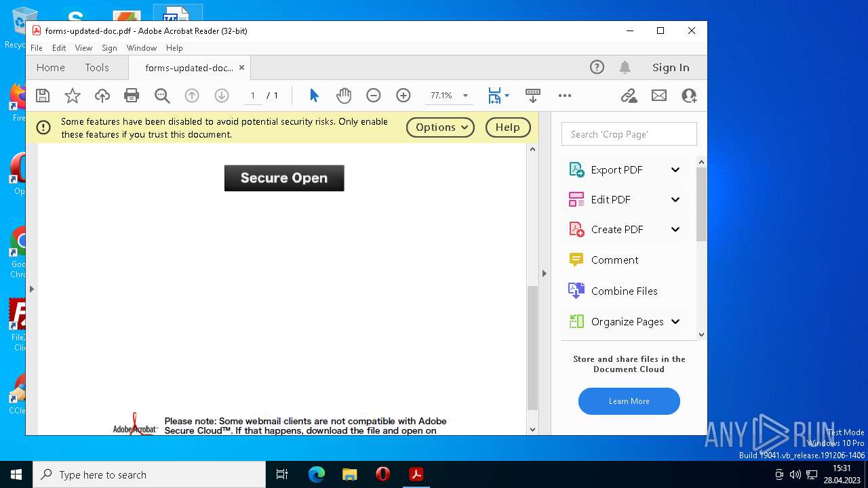This screenshot has width=868, height=488.
Task: Open the find text magnifier icon
Action: [x=162, y=96]
